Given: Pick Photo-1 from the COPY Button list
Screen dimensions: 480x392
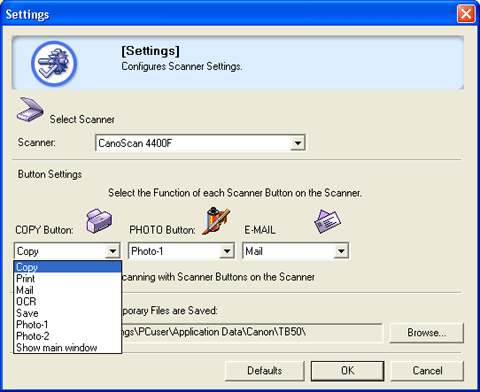Looking at the screenshot, I should (67, 324).
